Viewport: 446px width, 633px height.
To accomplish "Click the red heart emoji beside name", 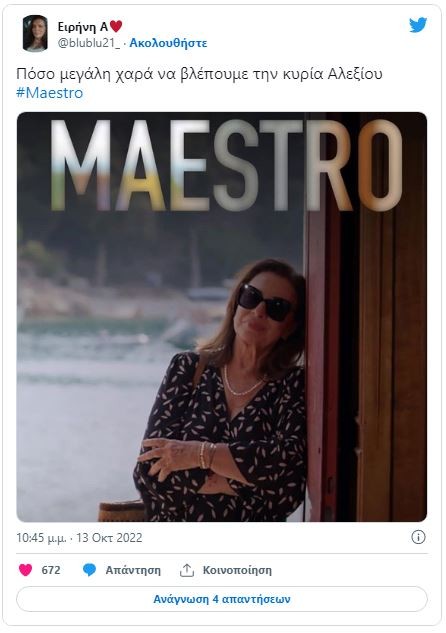I will click(x=116, y=26).
